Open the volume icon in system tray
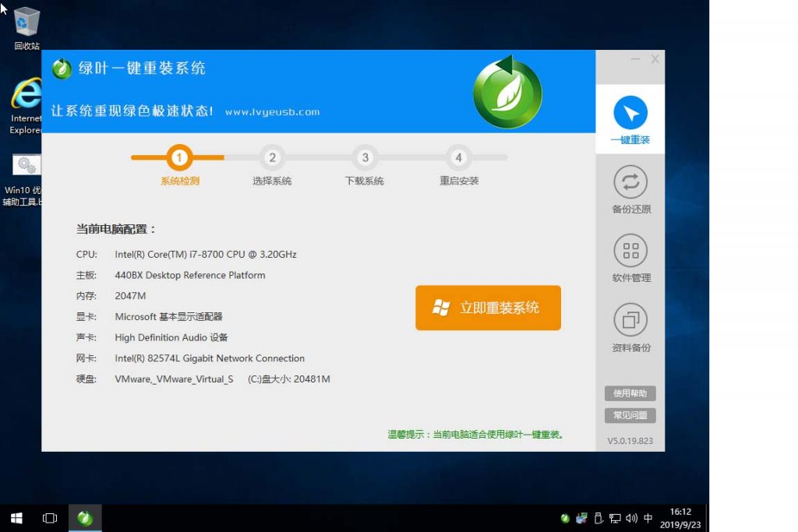The height and width of the screenshot is (532, 798). (630, 517)
